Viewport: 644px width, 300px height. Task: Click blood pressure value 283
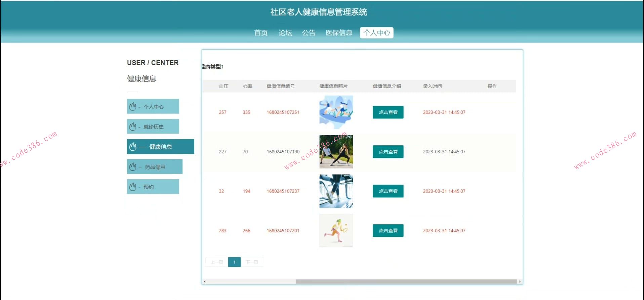click(223, 231)
